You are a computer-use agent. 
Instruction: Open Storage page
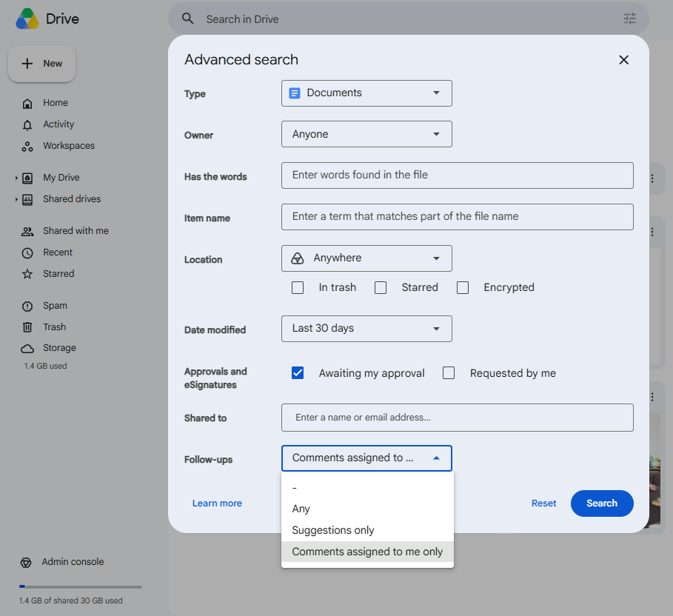click(x=59, y=348)
